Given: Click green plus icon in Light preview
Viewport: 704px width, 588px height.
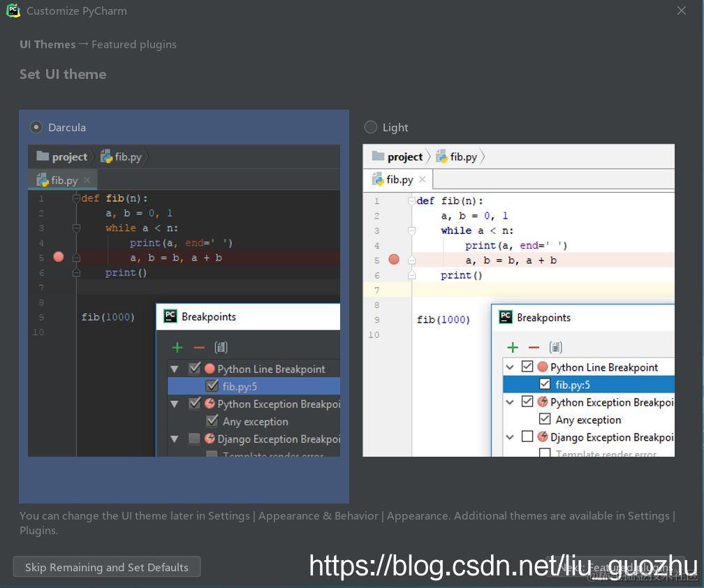Looking at the screenshot, I should pos(513,347).
